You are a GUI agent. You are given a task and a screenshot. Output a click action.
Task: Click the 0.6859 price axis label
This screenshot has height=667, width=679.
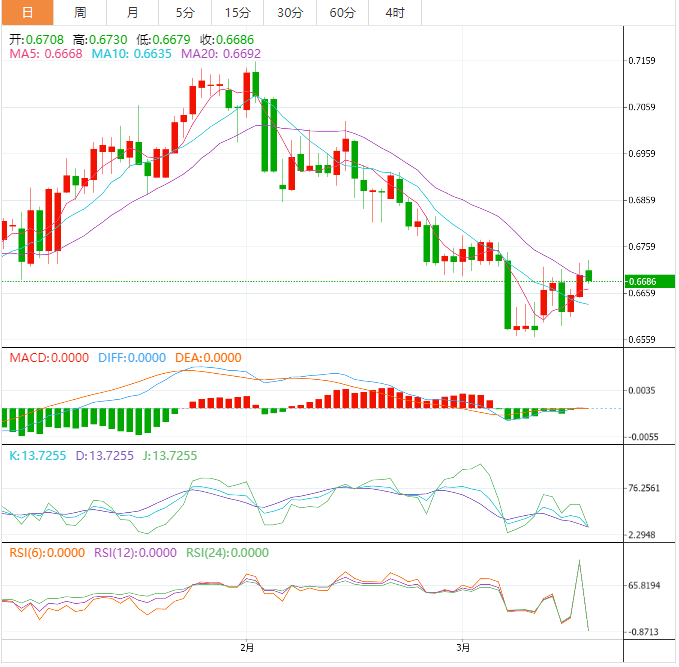coord(642,200)
